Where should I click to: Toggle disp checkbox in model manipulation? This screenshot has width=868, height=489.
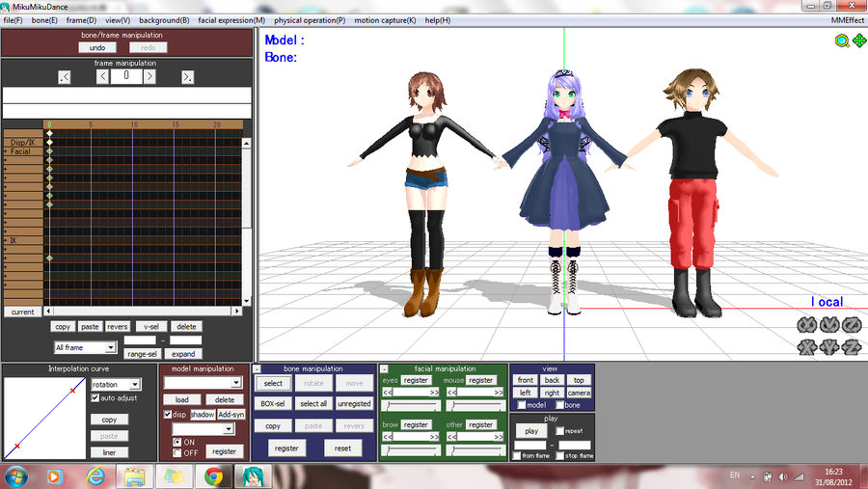pyautogui.click(x=168, y=414)
